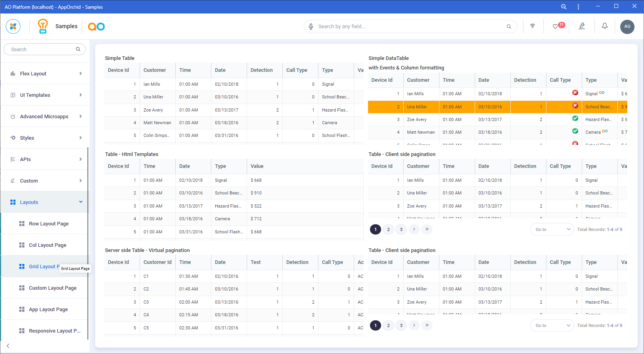The width and height of the screenshot is (644, 354).
Task: Click the title bar search magnifier icon
Action: pyautogui.click(x=563, y=7)
